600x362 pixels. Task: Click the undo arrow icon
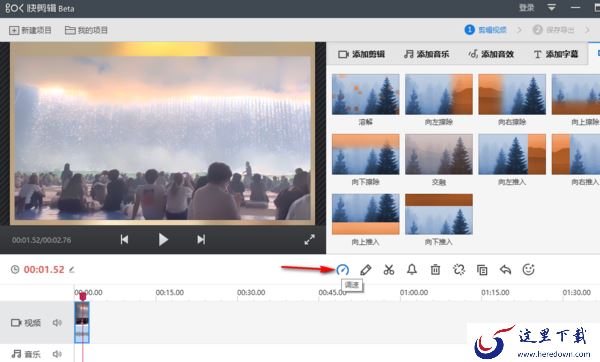pos(505,270)
